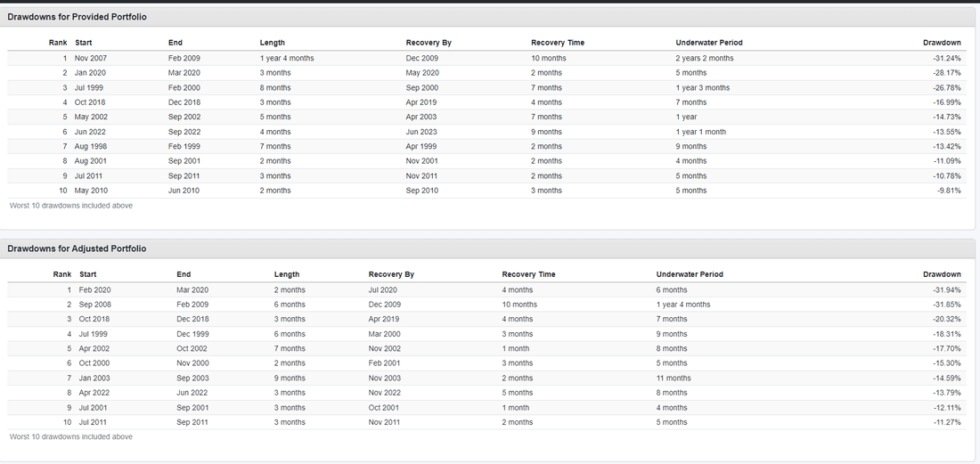The width and height of the screenshot is (980, 464).
Task: Click the '-31.85%' drawdown value
Action: (x=947, y=305)
